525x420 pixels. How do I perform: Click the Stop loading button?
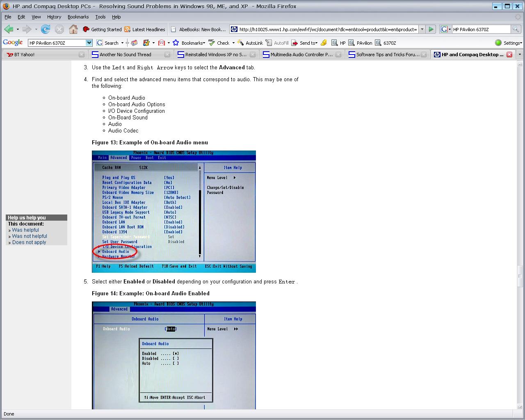point(59,29)
